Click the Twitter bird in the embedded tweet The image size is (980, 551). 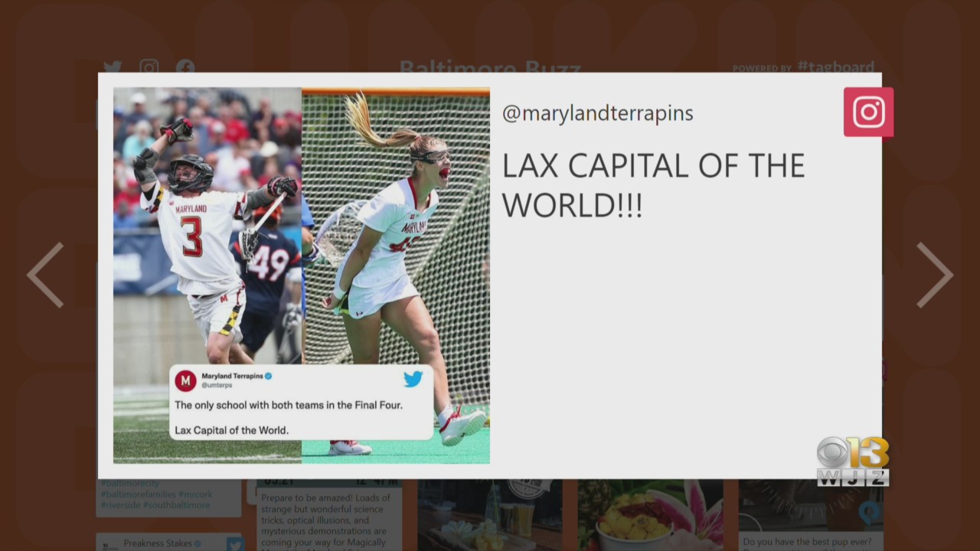pyautogui.click(x=413, y=379)
